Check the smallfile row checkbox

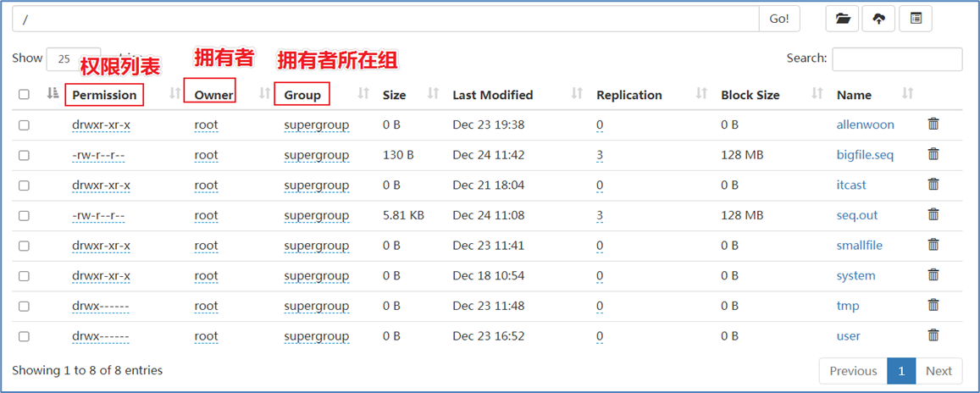pos(24,246)
